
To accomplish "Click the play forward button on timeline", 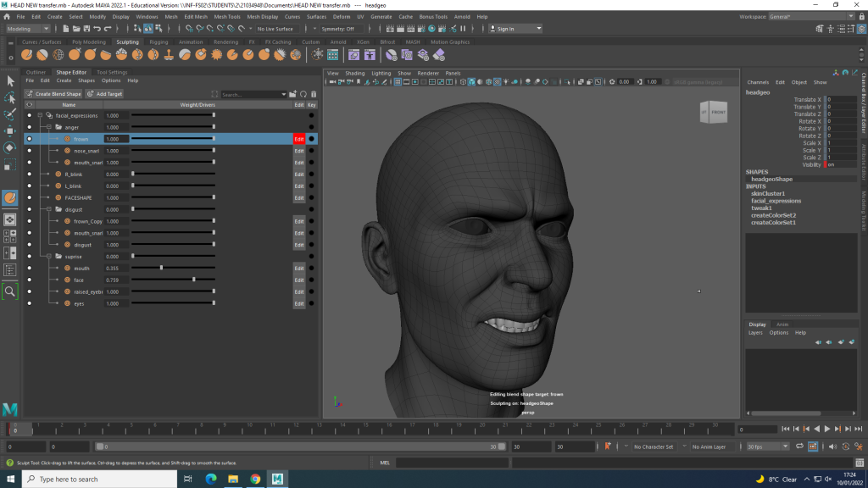I will tap(827, 430).
